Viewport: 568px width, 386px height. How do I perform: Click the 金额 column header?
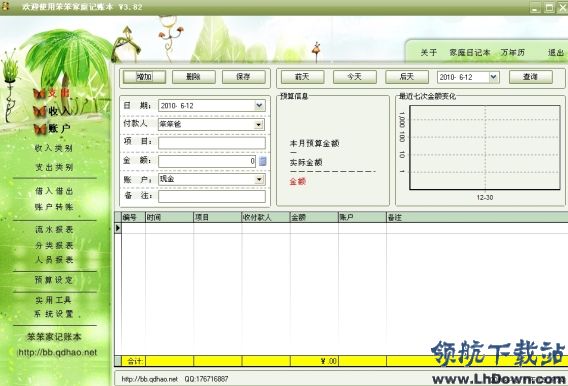click(x=314, y=217)
